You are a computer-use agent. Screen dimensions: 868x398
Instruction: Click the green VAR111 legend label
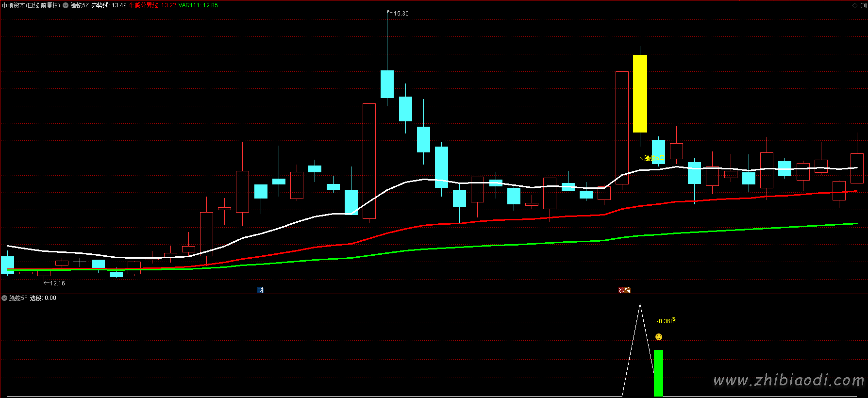pyautogui.click(x=198, y=6)
